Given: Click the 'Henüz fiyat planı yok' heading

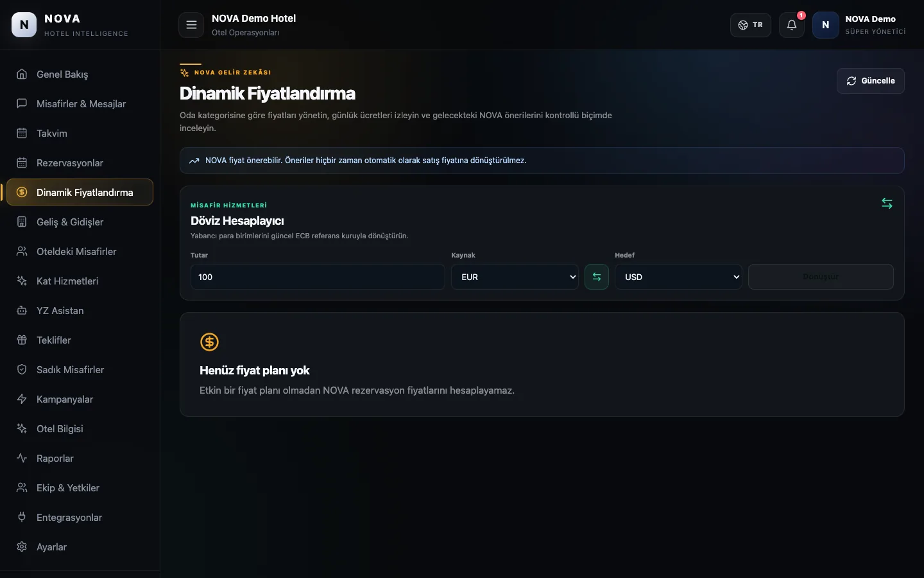Looking at the screenshot, I should coord(255,370).
